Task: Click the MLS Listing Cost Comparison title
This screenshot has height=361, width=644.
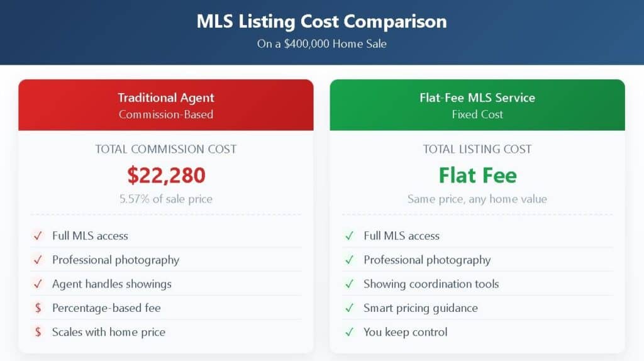Action: click(322, 21)
